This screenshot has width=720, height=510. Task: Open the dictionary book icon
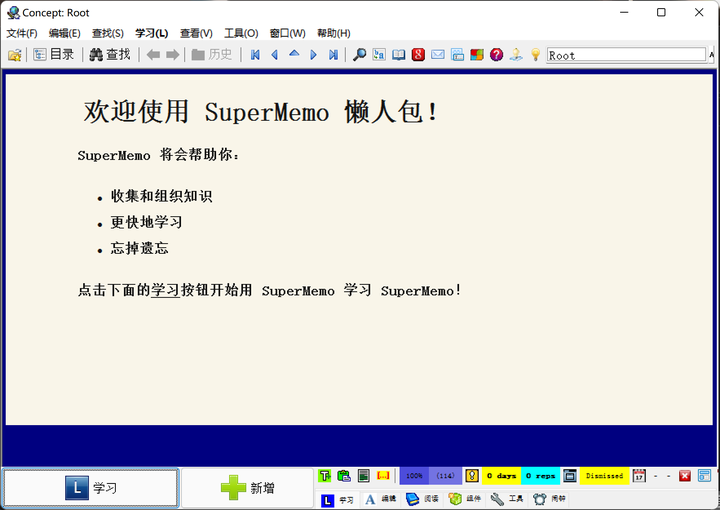click(x=399, y=55)
